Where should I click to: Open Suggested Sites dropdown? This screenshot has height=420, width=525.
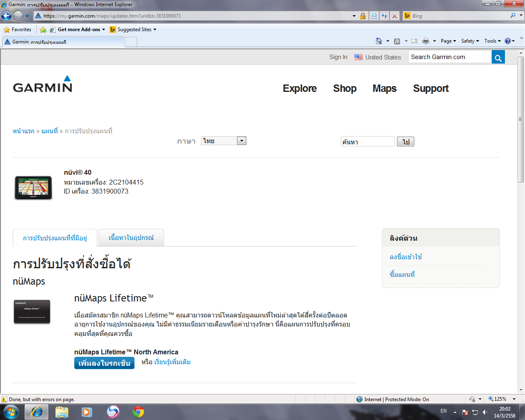pyautogui.click(x=133, y=30)
